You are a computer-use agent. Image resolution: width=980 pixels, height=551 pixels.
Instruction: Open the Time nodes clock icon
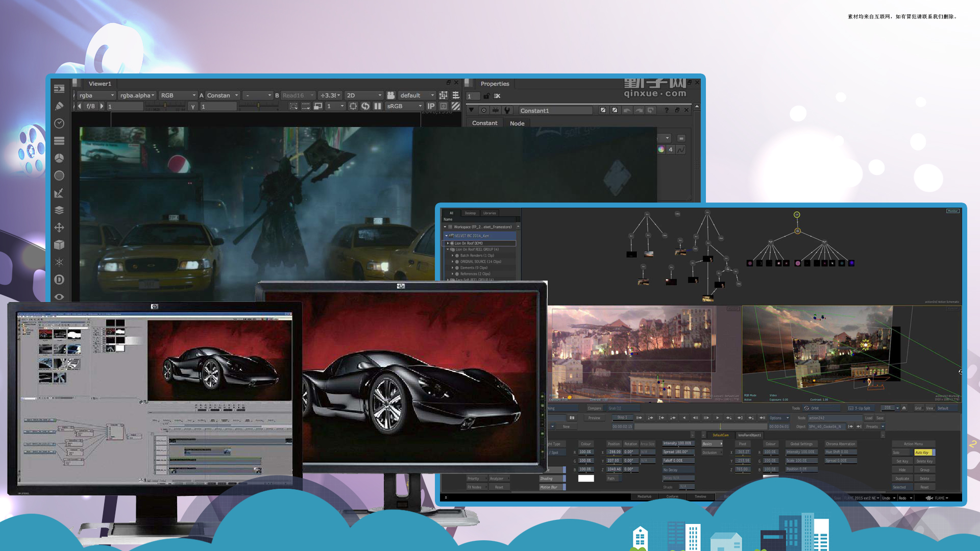pos(59,123)
